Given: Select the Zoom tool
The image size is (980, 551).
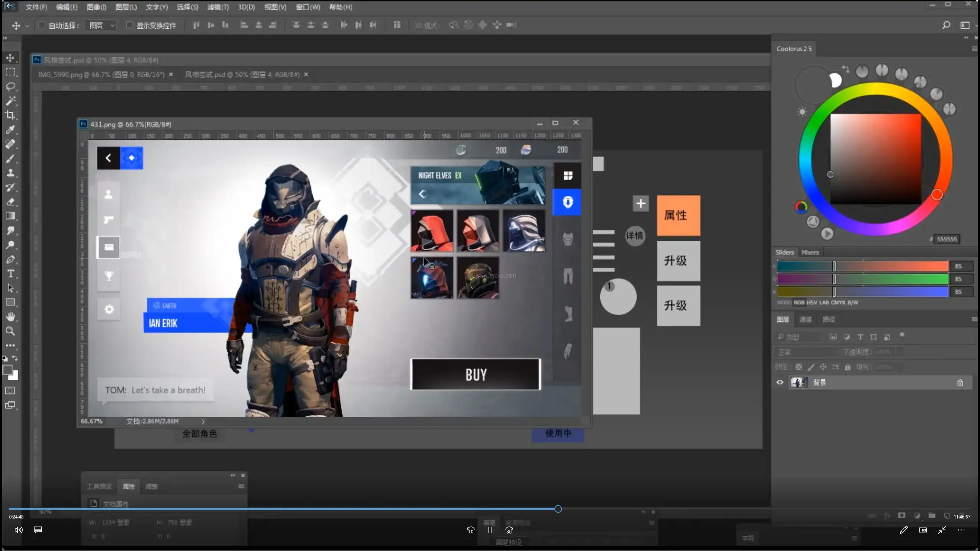Looking at the screenshot, I should (10, 331).
